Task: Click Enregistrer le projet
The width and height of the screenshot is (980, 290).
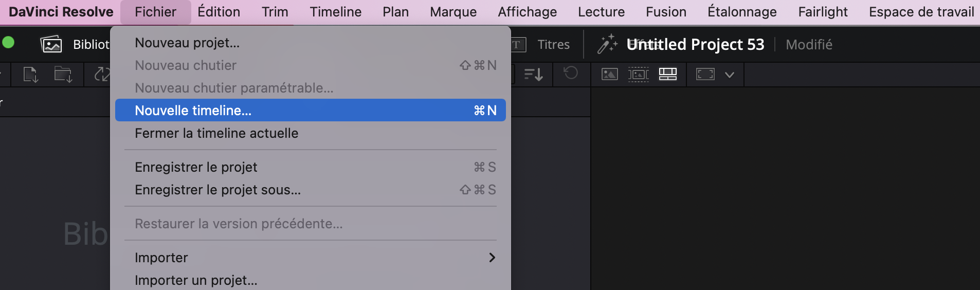Action: (196, 167)
